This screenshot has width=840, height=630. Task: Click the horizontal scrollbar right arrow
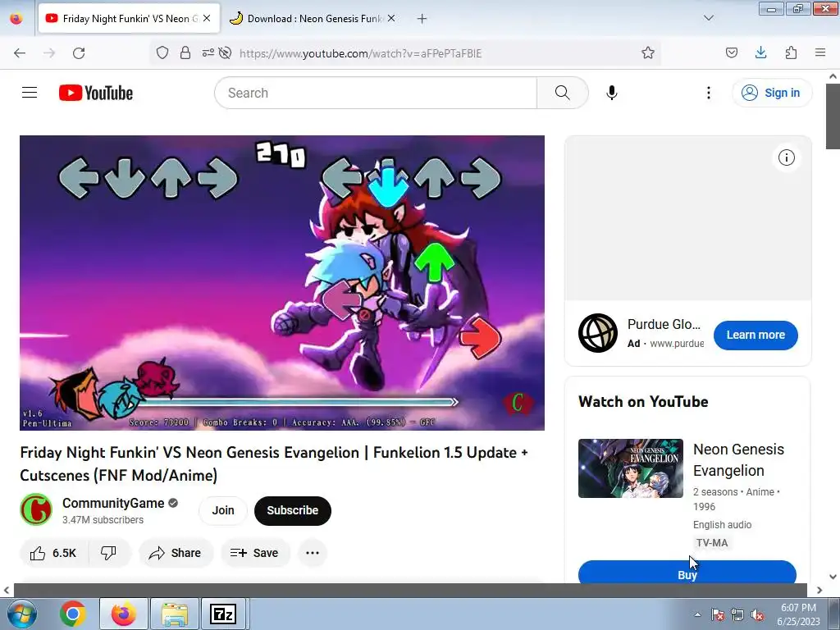click(819, 590)
